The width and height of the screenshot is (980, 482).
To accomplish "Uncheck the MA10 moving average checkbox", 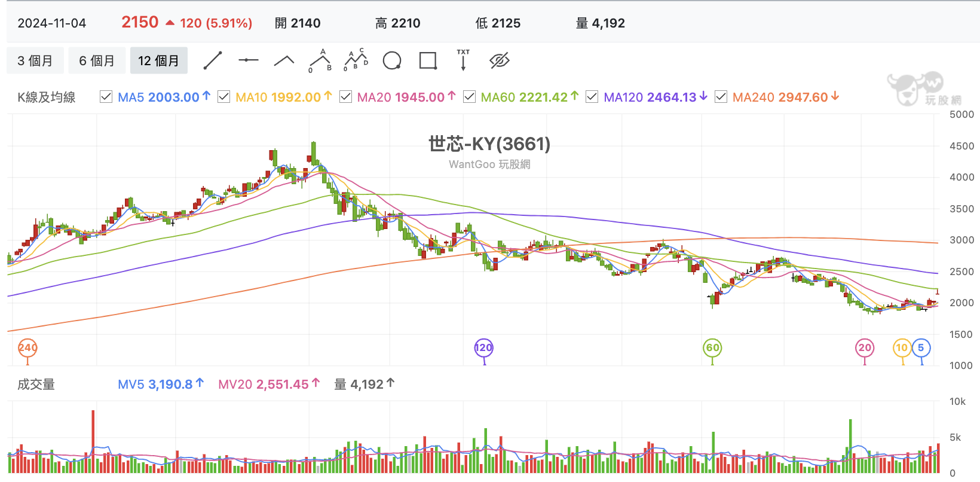I will 223,97.
